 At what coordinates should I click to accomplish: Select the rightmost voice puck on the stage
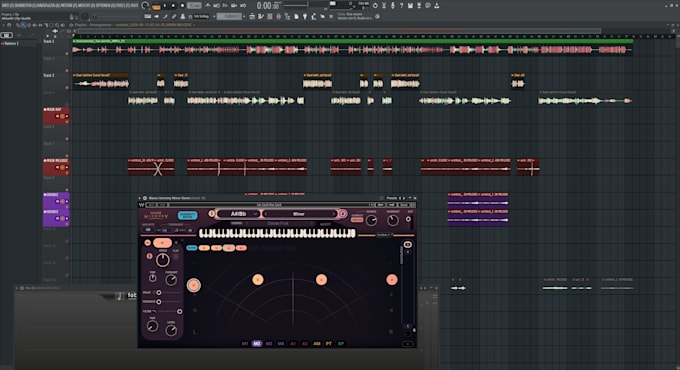pos(392,280)
